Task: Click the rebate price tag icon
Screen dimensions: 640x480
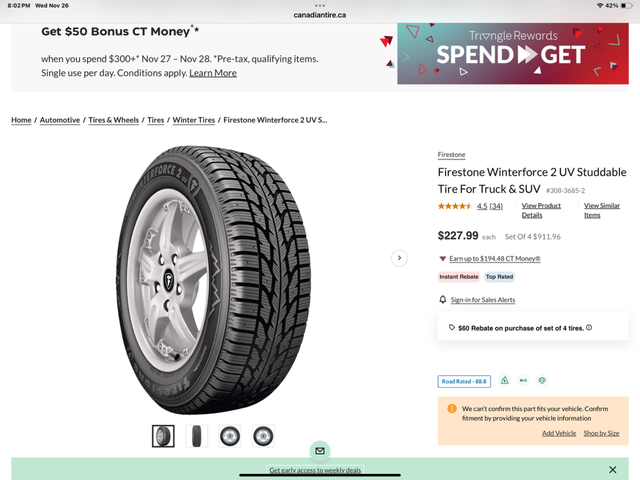Action: point(452,327)
